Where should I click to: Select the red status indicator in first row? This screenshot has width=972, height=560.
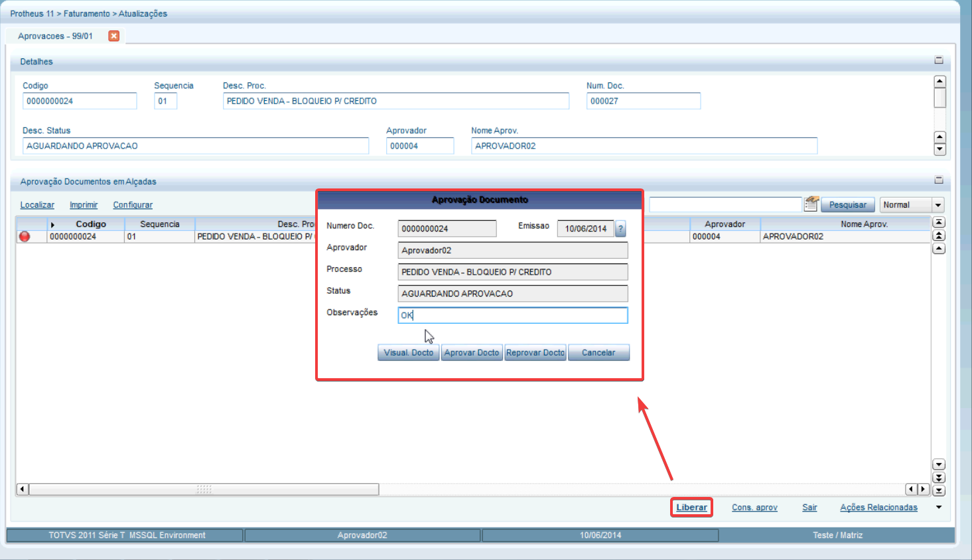pos(25,236)
